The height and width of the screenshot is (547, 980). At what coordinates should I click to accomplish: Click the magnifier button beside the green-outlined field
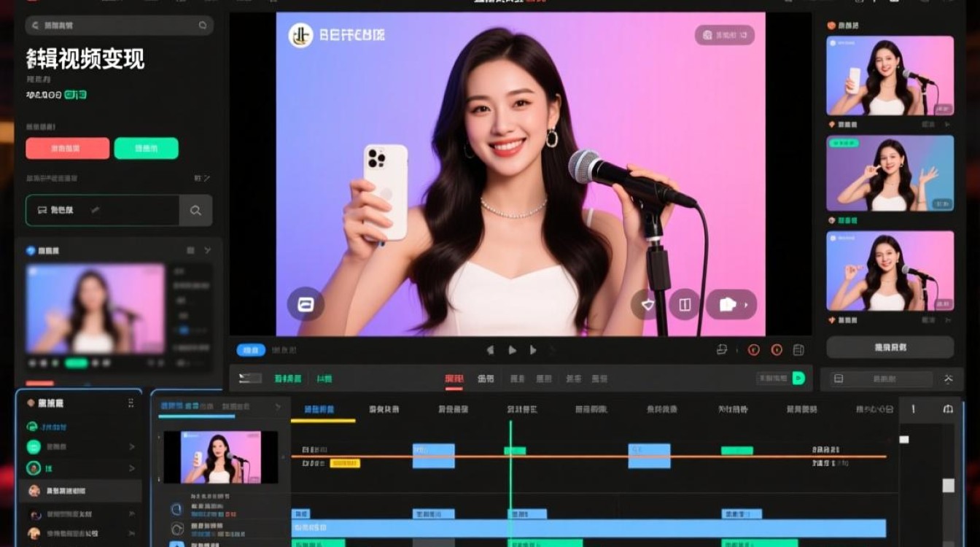coord(196,210)
